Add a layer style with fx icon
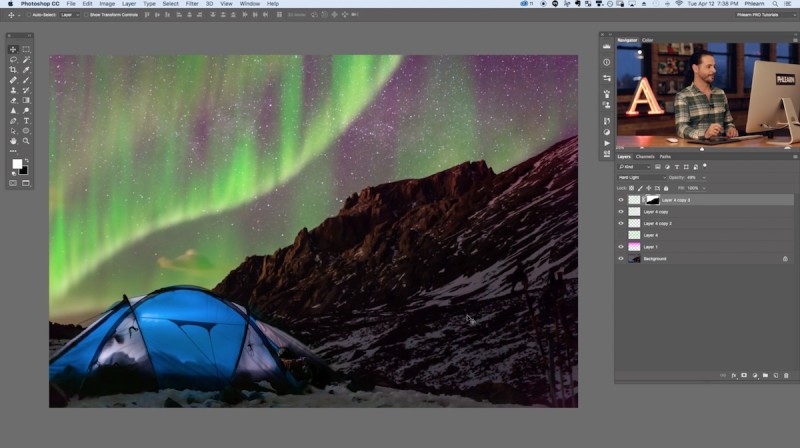The width and height of the screenshot is (800, 448). pyautogui.click(x=733, y=375)
